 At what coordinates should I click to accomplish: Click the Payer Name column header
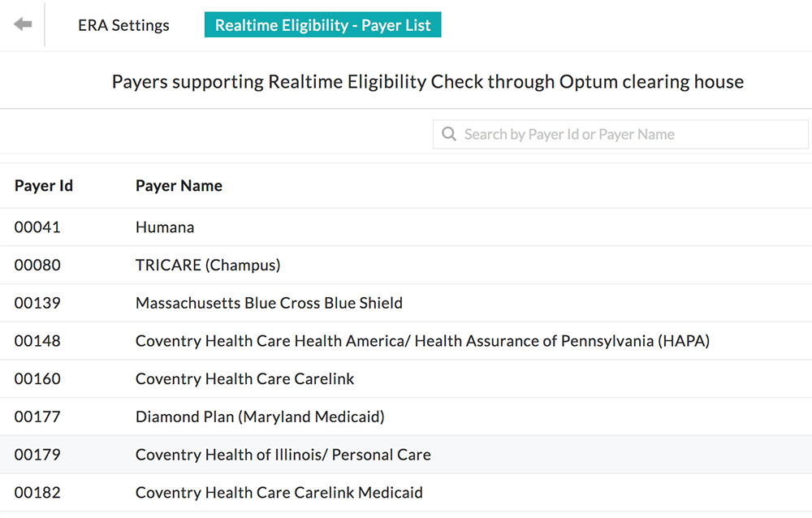click(179, 186)
